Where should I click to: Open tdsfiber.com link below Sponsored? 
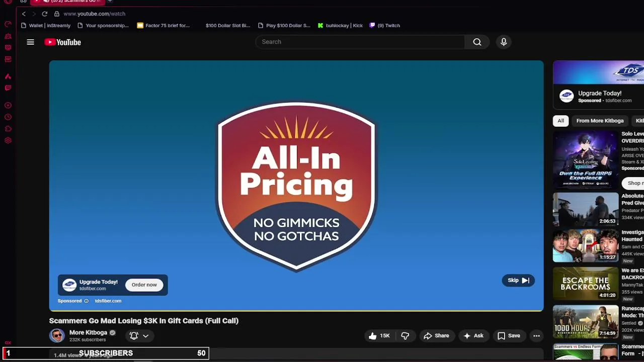[108, 301]
